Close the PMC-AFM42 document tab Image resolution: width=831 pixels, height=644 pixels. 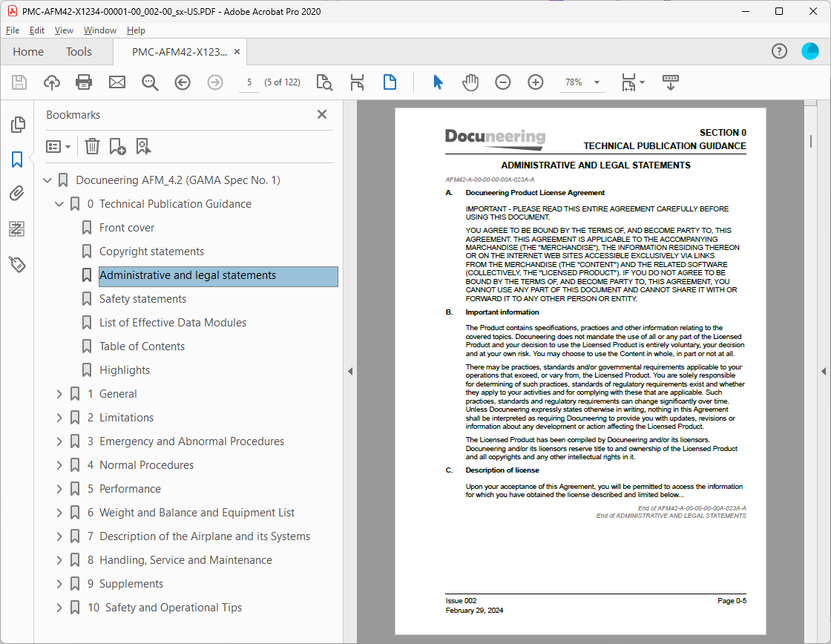(237, 51)
